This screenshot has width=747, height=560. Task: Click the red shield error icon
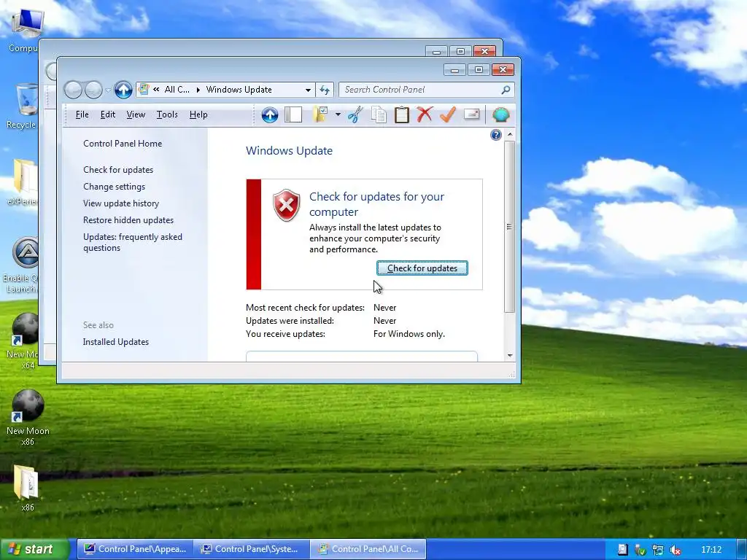(x=286, y=205)
